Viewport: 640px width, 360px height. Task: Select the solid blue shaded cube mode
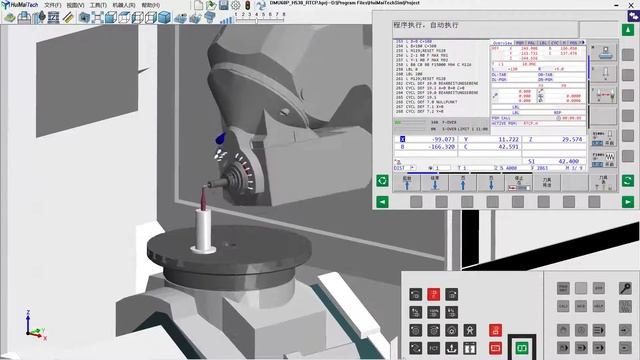point(164,18)
